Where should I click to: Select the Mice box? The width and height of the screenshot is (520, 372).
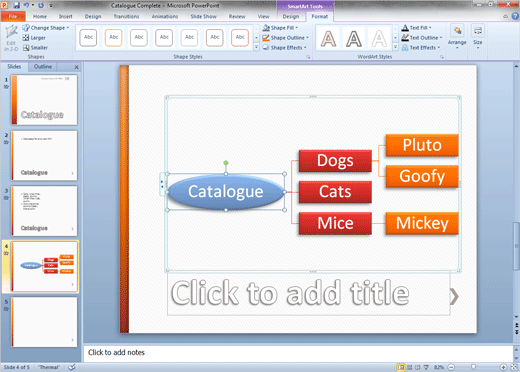coord(335,223)
